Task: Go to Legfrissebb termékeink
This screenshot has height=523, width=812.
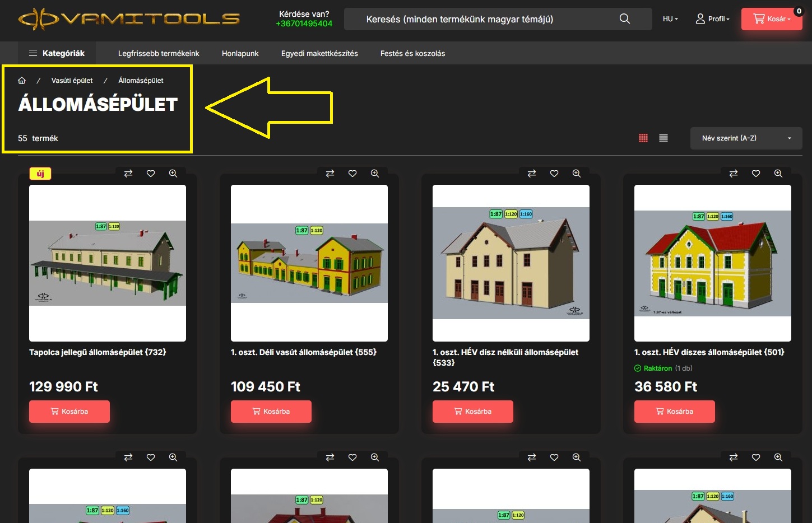Action: point(159,53)
